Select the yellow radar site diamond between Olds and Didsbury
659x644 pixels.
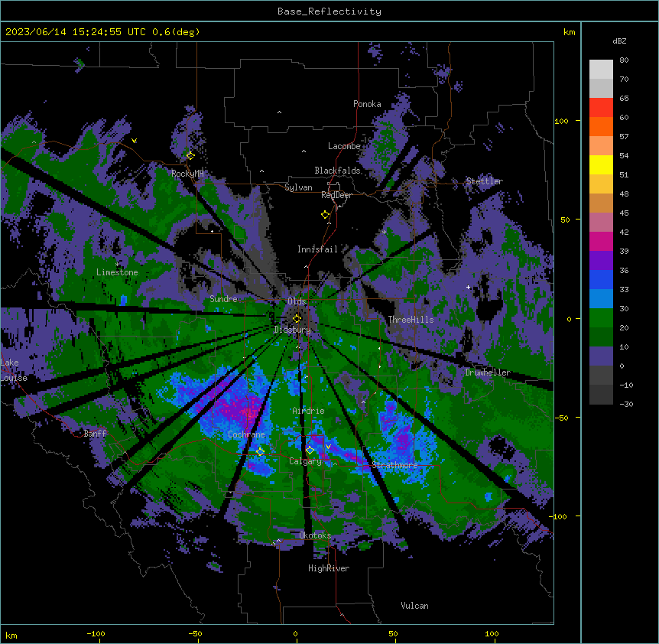pos(297,318)
